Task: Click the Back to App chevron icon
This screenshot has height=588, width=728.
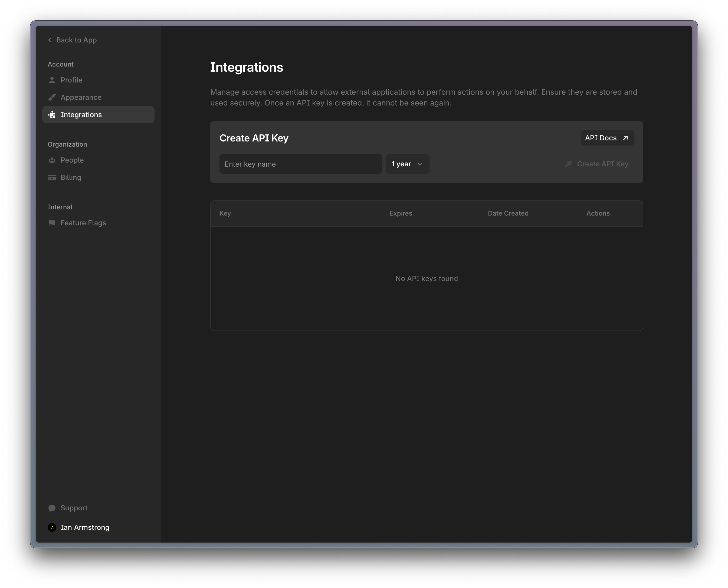Action: point(50,40)
